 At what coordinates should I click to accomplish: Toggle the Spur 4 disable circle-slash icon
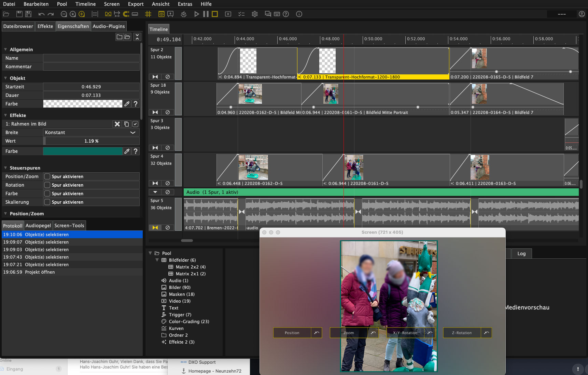click(x=168, y=183)
